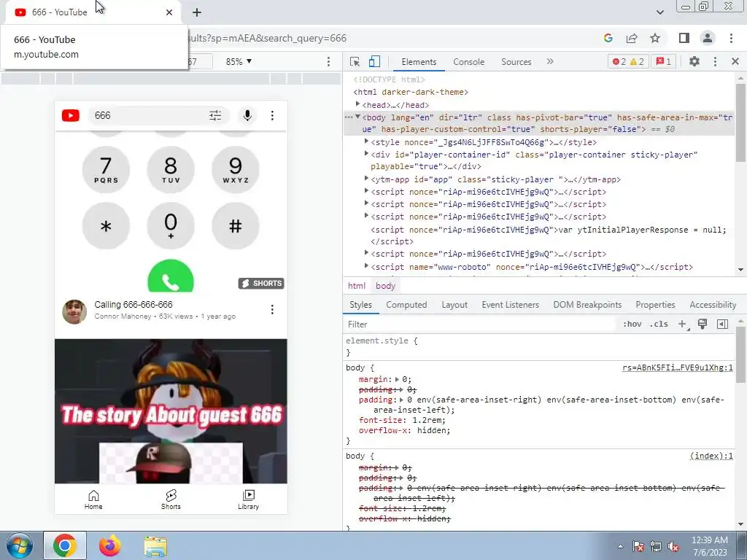
Task: Open options menu for Calling 666-666-666 video
Action: point(272,309)
